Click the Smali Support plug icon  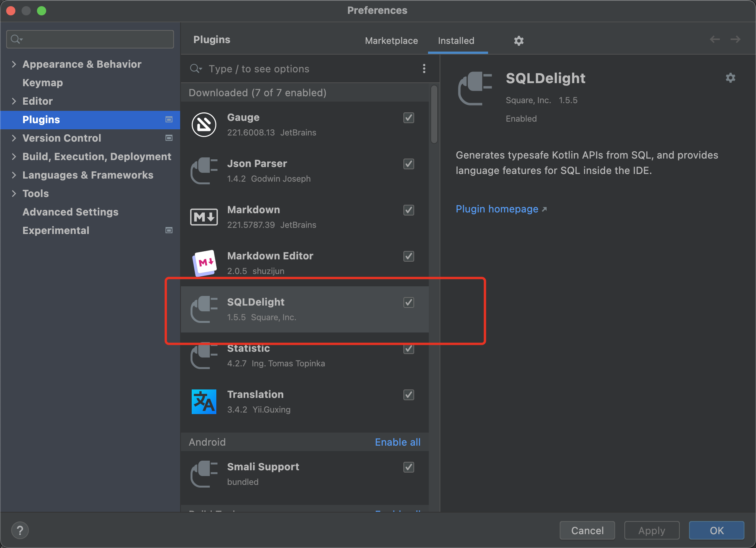tap(204, 474)
